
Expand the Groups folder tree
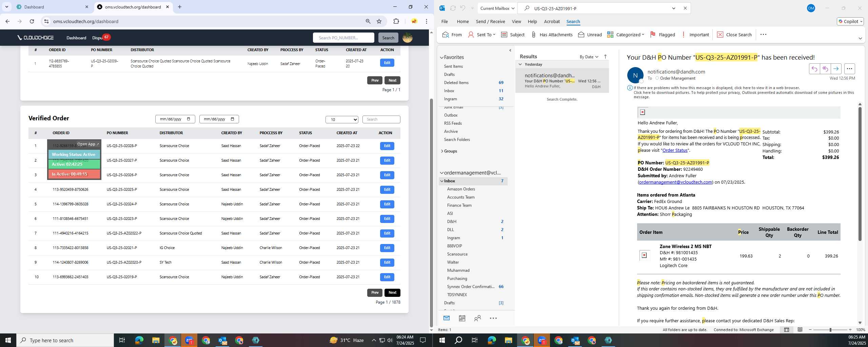442,151
